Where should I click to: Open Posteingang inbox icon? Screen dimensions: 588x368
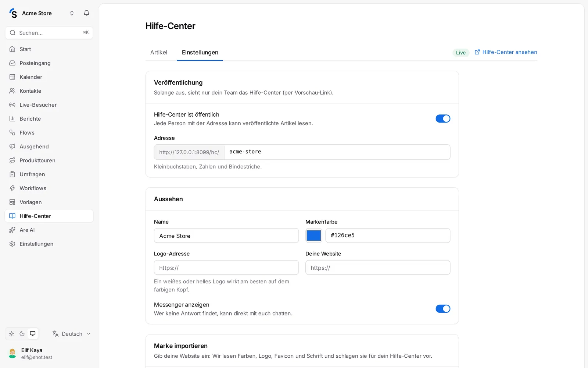click(x=12, y=63)
